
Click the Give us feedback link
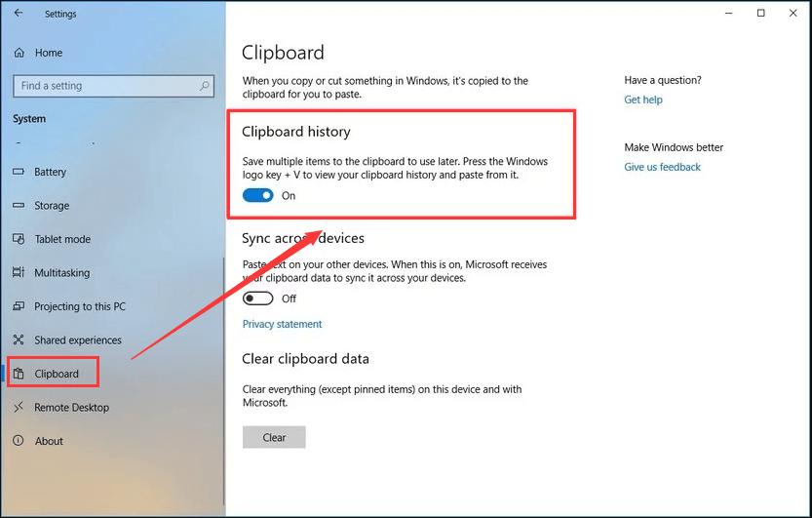click(662, 167)
